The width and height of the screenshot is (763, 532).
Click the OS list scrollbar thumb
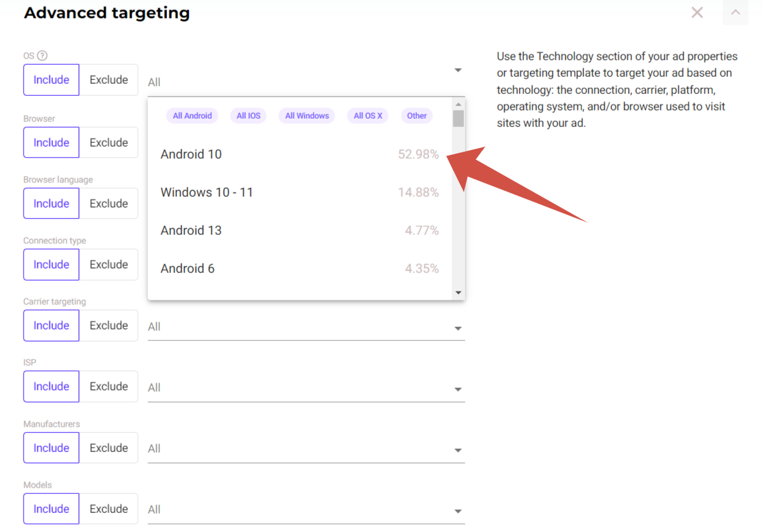(458, 119)
